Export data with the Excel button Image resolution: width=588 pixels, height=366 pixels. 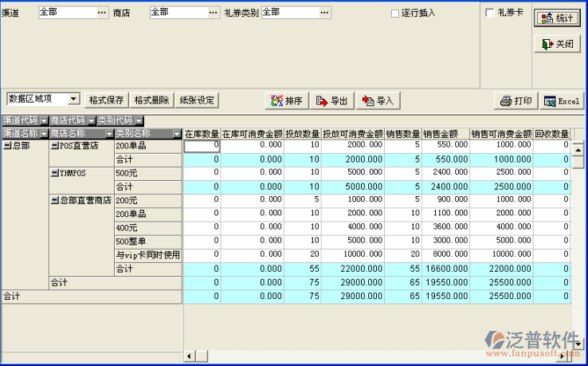point(561,100)
